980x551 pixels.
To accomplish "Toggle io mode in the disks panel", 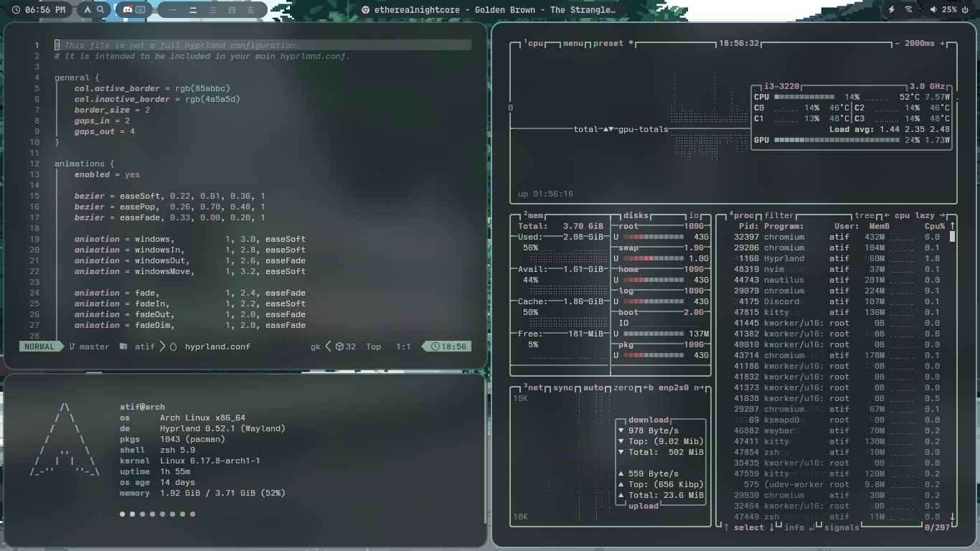I will [x=694, y=215].
